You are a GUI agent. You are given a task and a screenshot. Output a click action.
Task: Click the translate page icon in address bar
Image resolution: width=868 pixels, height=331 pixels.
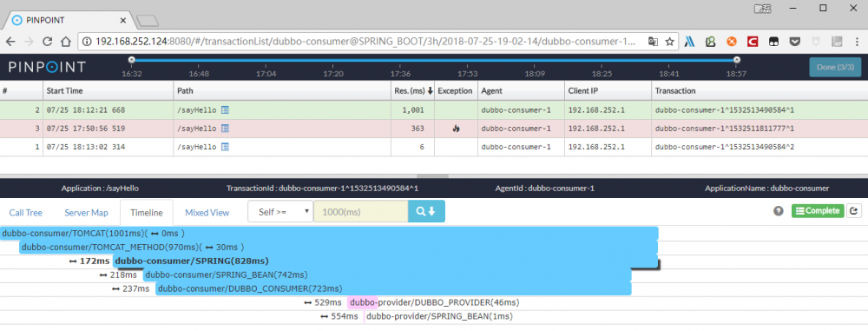(654, 42)
